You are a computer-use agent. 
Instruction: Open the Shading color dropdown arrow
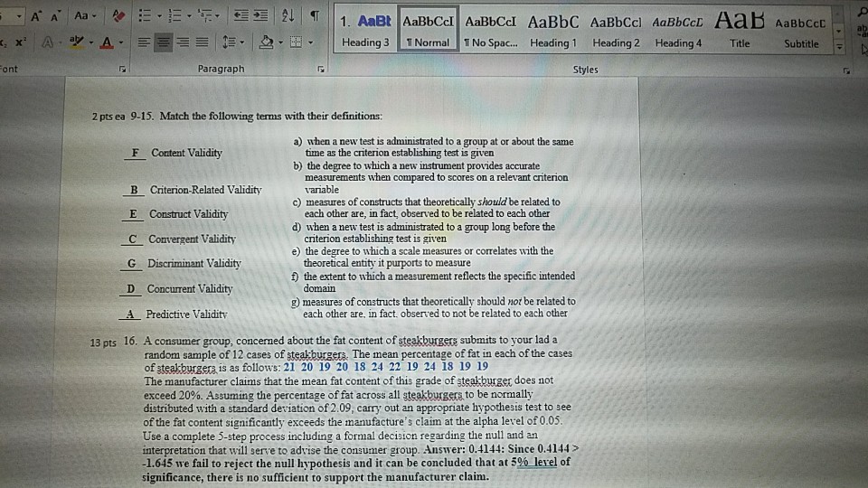click(280, 42)
